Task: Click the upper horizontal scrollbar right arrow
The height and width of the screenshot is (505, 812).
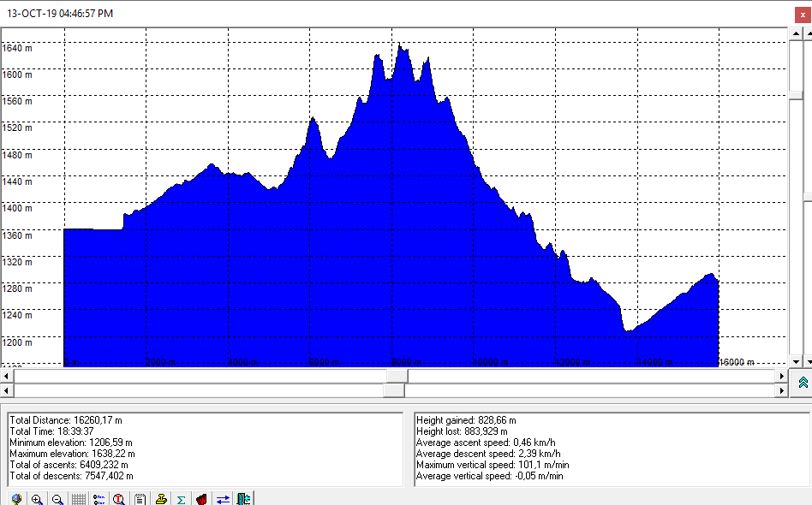Action: 780,376
